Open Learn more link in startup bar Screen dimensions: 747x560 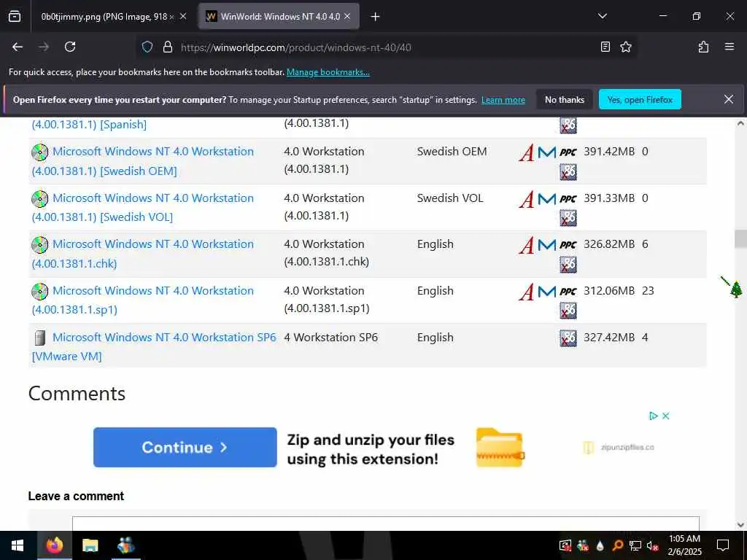coord(503,100)
